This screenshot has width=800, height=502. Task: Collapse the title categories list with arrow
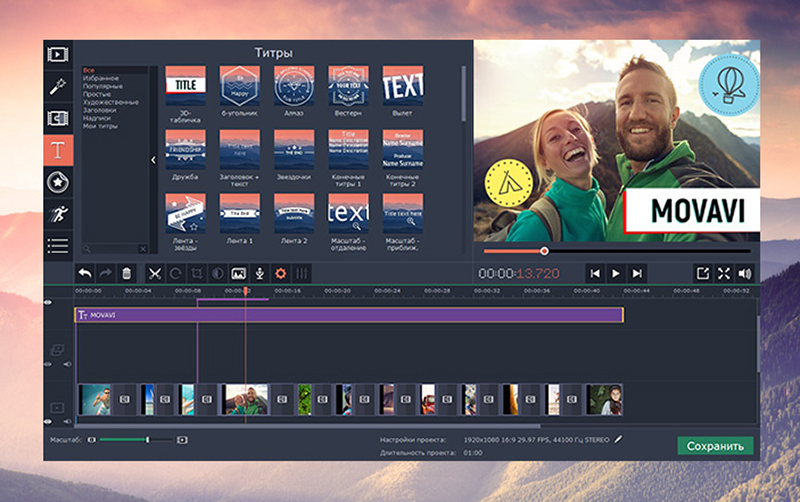coord(153,160)
